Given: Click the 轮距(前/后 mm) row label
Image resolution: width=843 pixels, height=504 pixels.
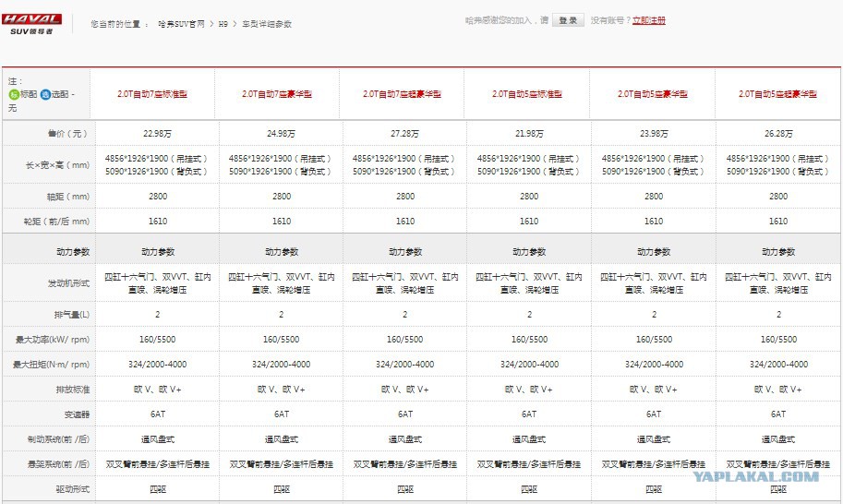Looking at the screenshot, I should 56,222.
